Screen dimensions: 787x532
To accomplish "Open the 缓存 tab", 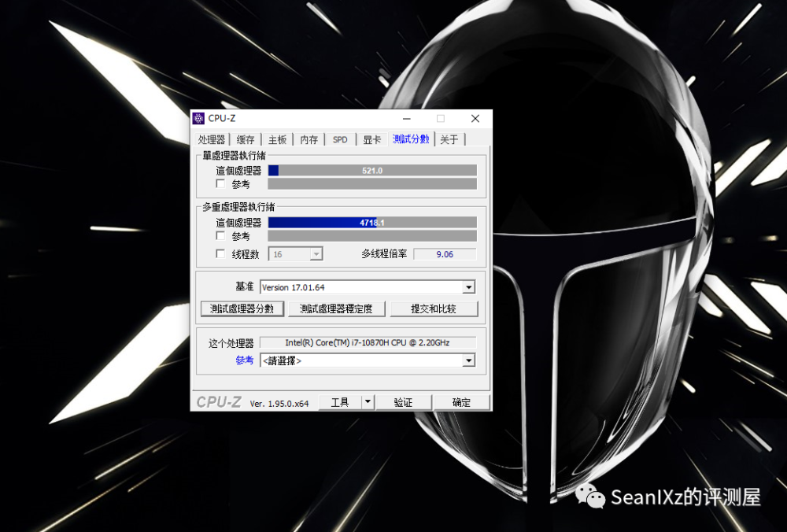I will [x=246, y=139].
